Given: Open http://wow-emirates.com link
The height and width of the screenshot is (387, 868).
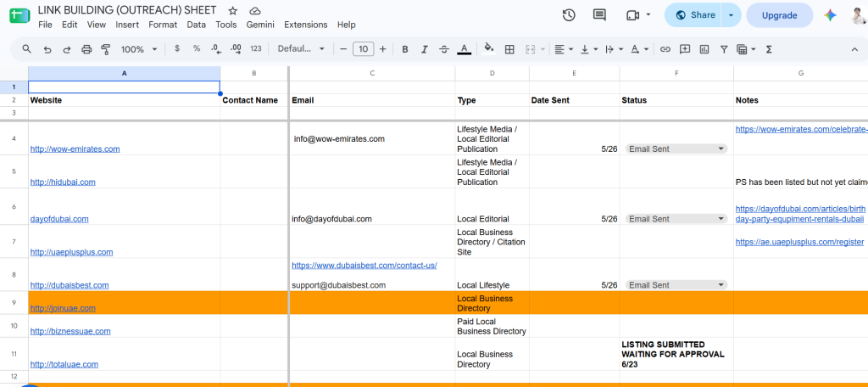Looking at the screenshot, I should 75,149.
